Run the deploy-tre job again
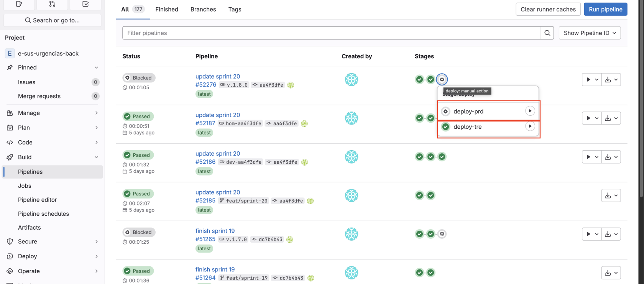The height and width of the screenshot is (284, 644). [530, 126]
